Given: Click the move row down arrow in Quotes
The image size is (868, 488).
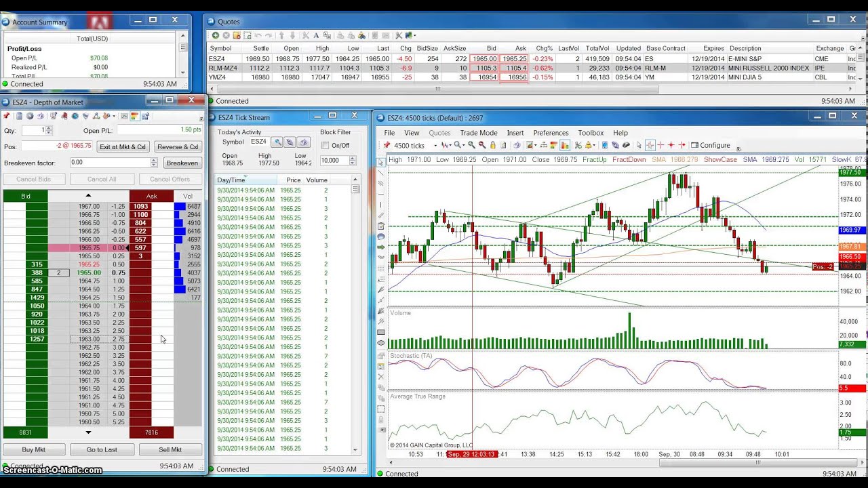Looking at the screenshot, I should pos(292,35).
